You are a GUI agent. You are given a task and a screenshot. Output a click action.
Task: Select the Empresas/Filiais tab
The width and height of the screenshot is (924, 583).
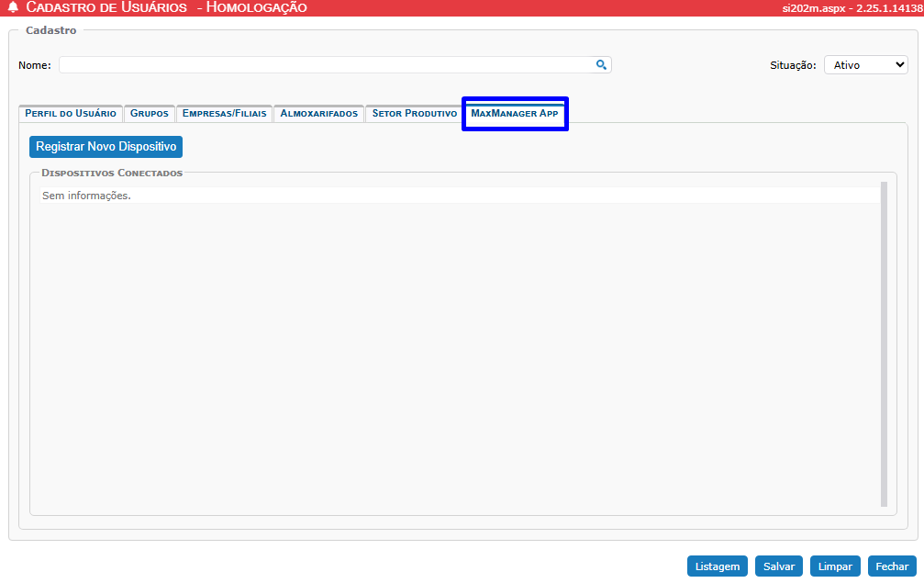pos(224,114)
